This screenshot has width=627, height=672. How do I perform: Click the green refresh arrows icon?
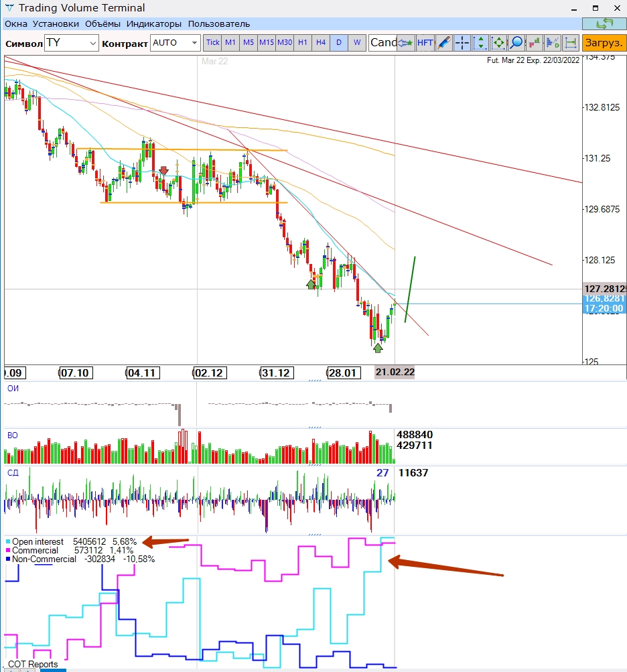coord(604,24)
